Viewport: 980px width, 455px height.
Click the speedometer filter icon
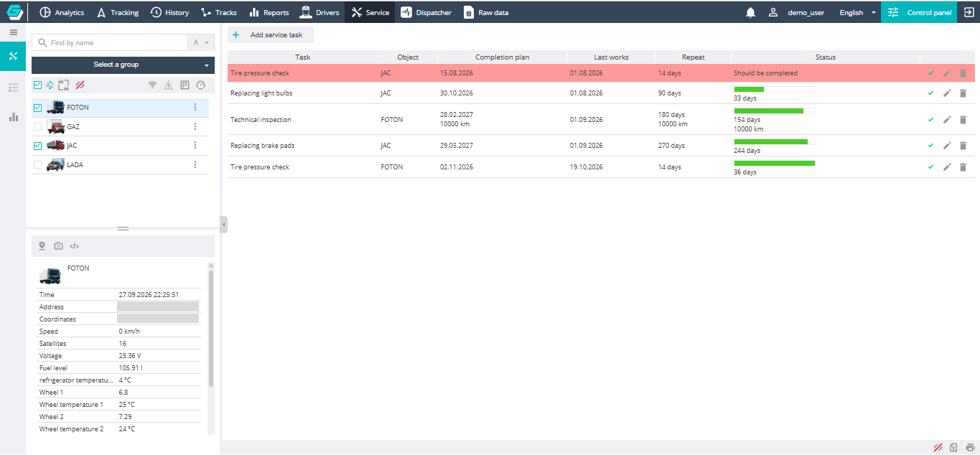[x=200, y=85]
